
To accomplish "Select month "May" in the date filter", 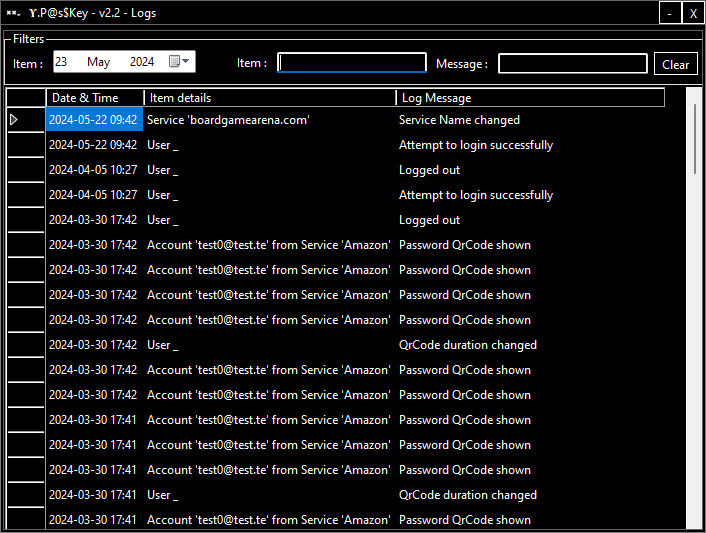I will tap(99, 62).
